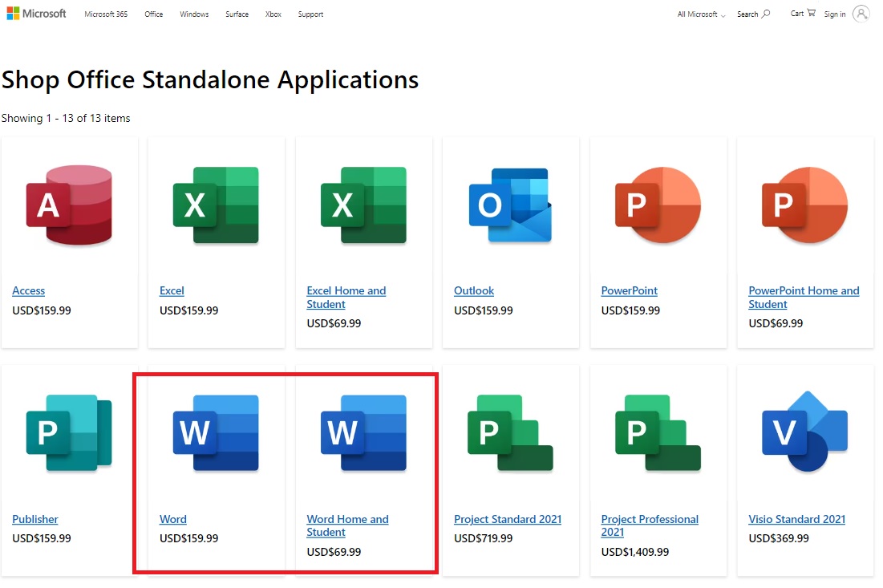Open the Excel Home and Student link
The width and height of the screenshot is (883, 588).
tap(346, 297)
